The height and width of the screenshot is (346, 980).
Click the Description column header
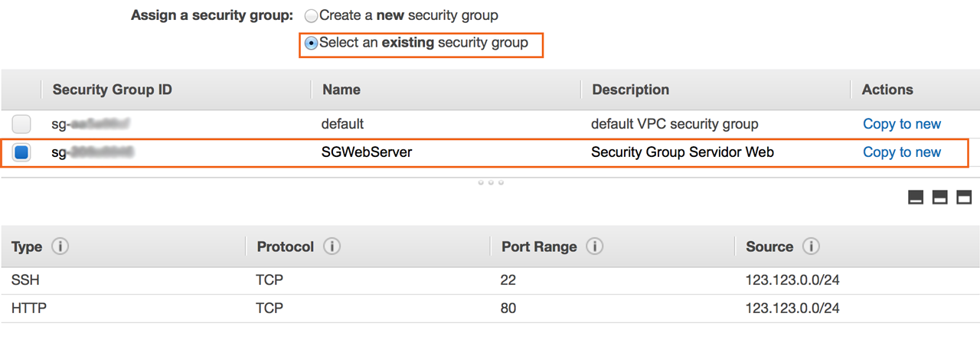(x=630, y=90)
